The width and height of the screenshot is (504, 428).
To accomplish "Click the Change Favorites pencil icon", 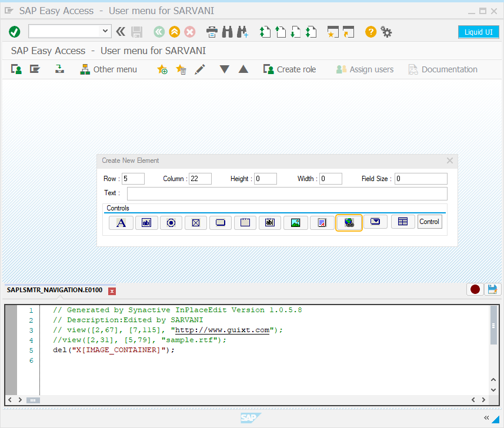I will click(x=199, y=69).
